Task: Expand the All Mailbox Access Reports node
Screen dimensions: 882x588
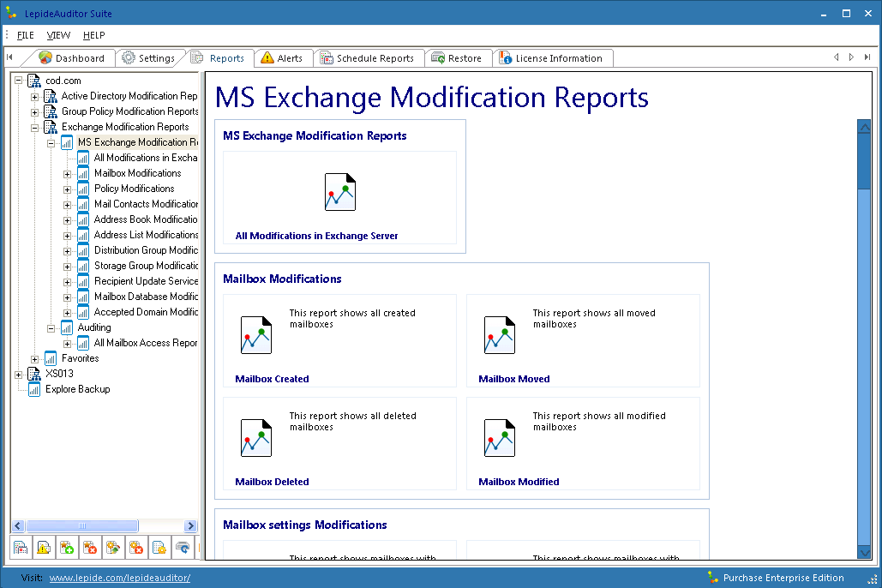Action: (67, 344)
